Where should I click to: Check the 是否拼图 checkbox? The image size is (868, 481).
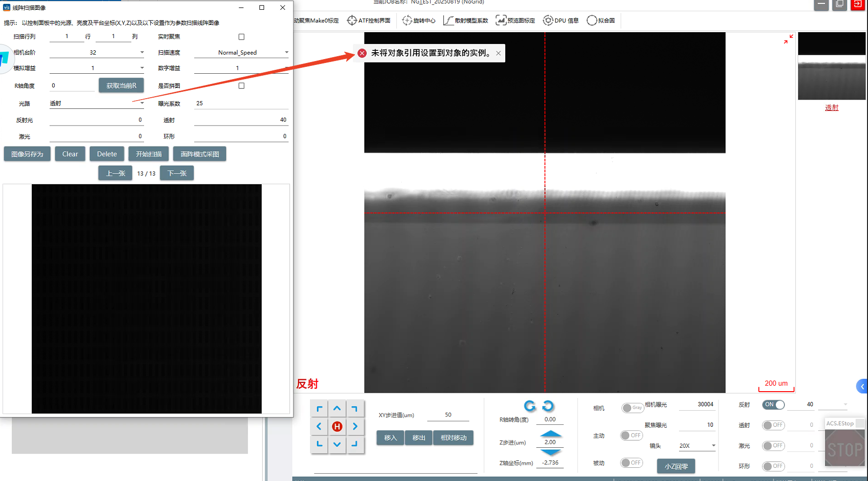(241, 85)
